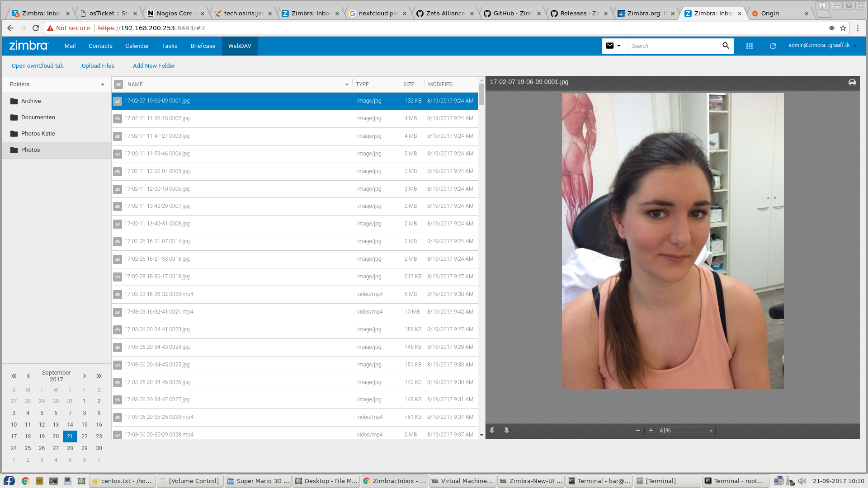Click link icon beside 17-02-11 11-36-18 0002.jpg
The image size is (868, 488).
point(118,119)
